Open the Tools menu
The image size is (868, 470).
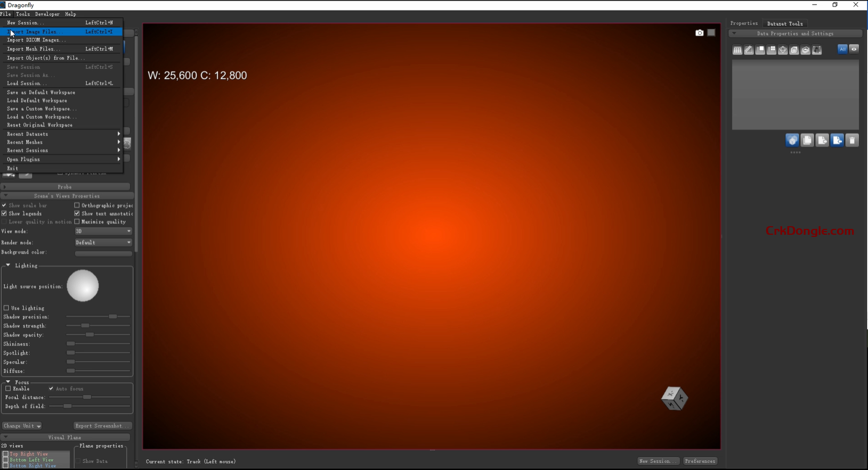click(23, 14)
